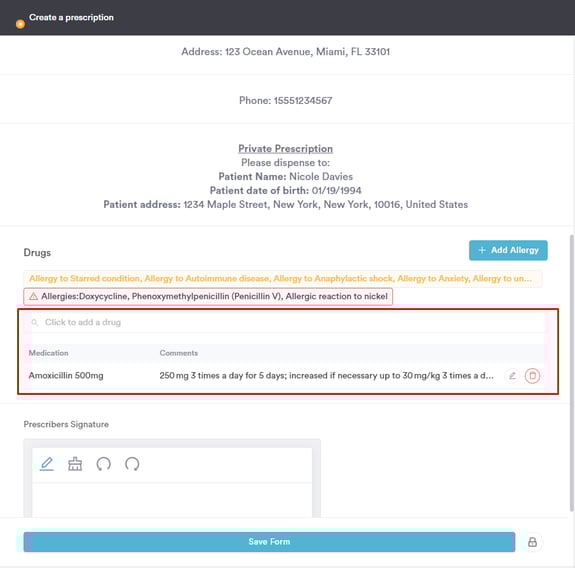Select the signature pen drawing tool

pyautogui.click(x=47, y=464)
